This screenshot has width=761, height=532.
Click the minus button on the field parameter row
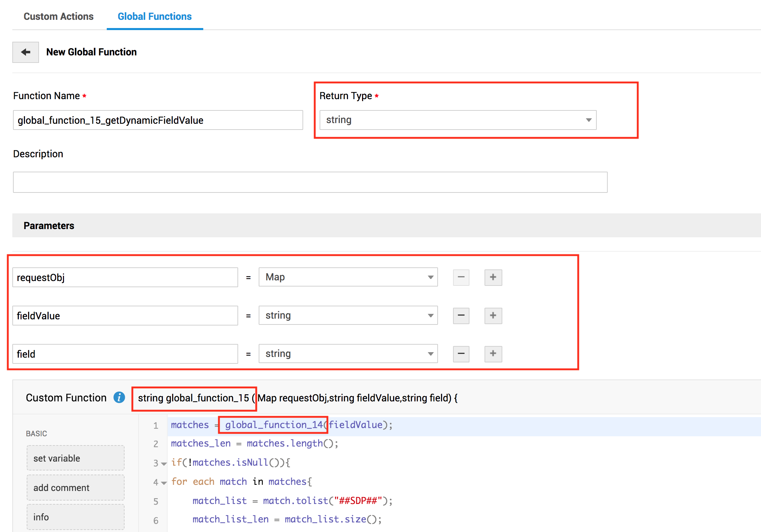pyautogui.click(x=461, y=354)
